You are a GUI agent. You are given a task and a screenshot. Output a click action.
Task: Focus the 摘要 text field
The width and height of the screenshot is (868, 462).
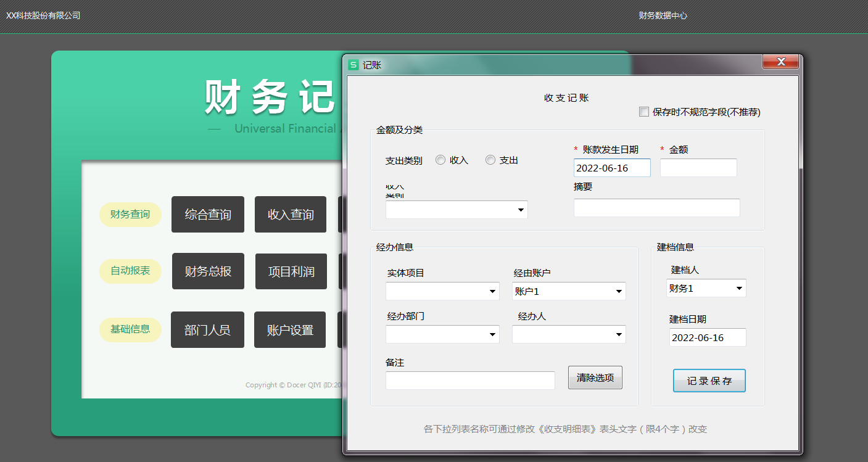point(656,208)
